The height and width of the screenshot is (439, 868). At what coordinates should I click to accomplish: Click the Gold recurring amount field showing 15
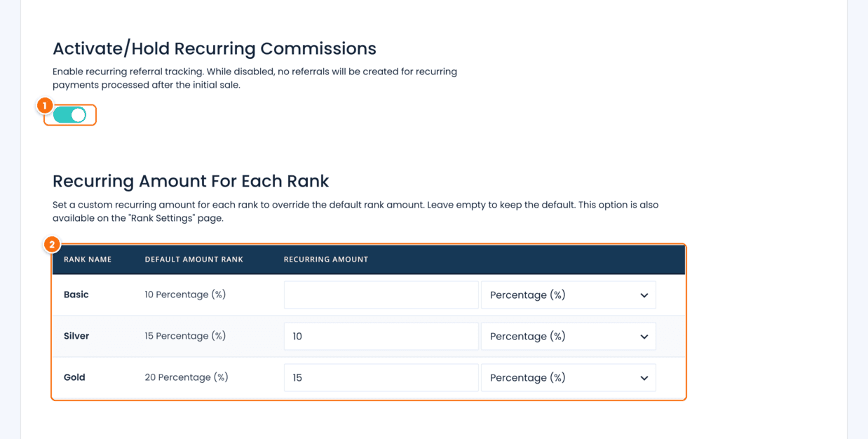click(x=381, y=378)
